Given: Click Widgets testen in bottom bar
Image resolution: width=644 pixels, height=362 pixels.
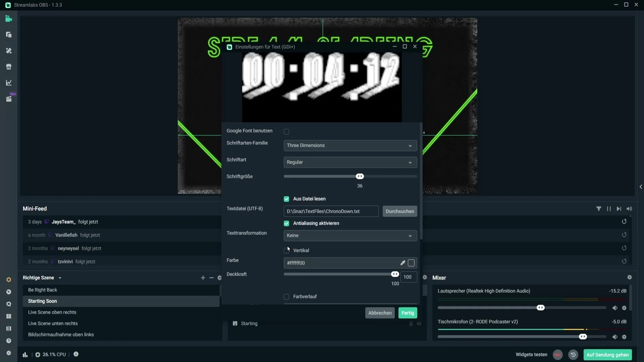Looking at the screenshot, I should point(531,355).
